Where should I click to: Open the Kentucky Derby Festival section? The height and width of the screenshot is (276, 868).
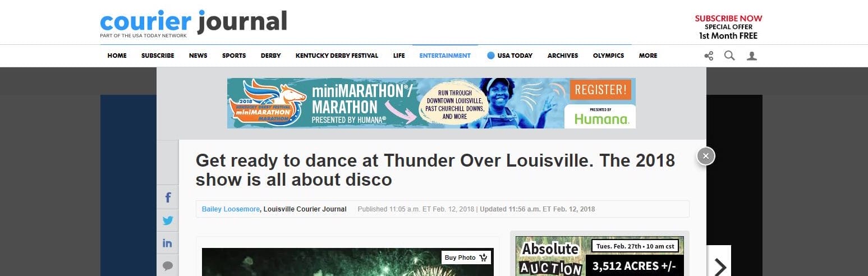[337, 56]
